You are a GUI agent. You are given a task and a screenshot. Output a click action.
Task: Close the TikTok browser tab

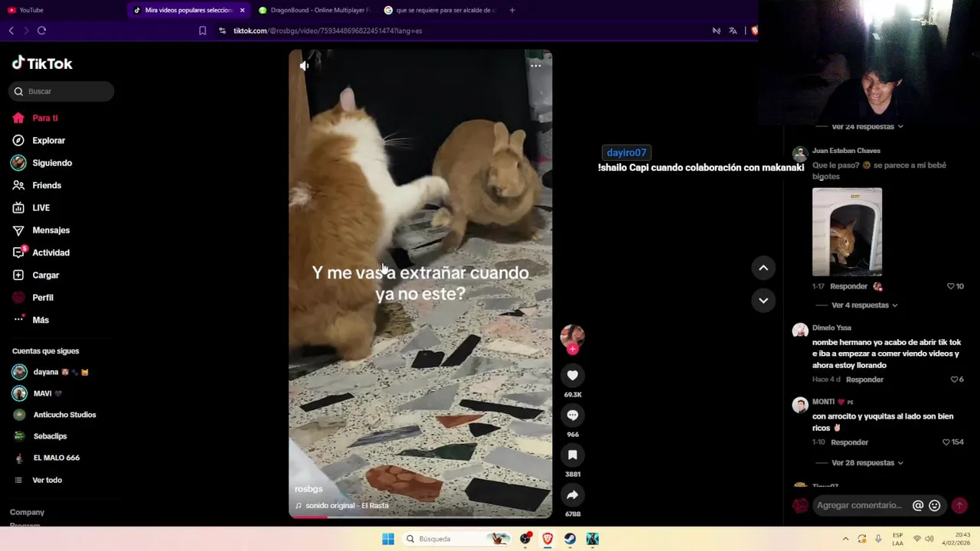coord(242,10)
